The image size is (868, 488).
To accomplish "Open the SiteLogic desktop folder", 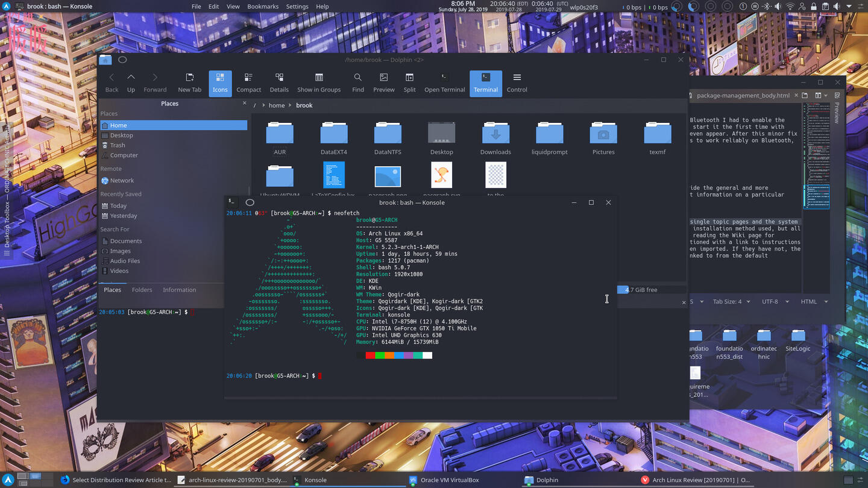I will [798, 340].
